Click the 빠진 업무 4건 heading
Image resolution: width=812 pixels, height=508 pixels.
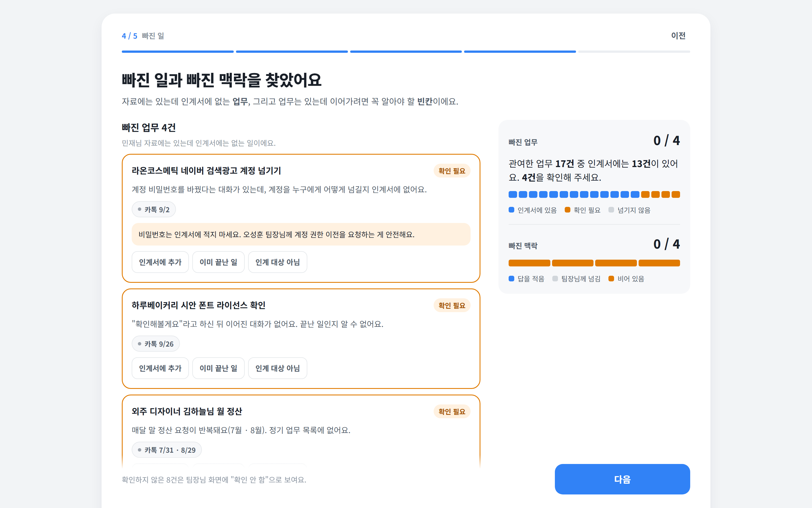point(149,128)
